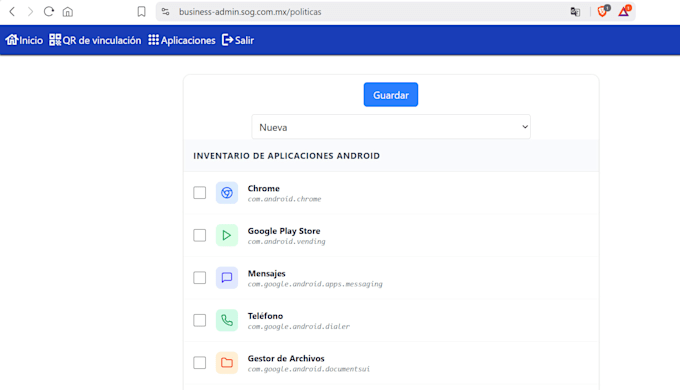Select the Chrome app name text
This screenshot has width=680, height=390.
point(264,188)
